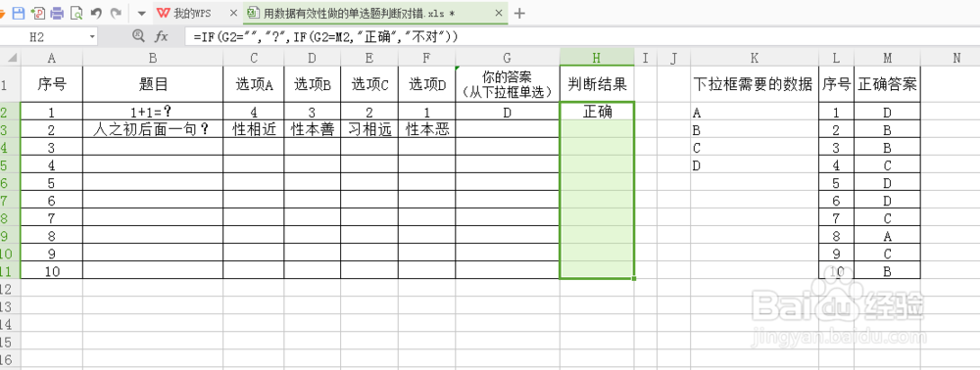Click dropdown data cell K5 with D

click(x=755, y=165)
